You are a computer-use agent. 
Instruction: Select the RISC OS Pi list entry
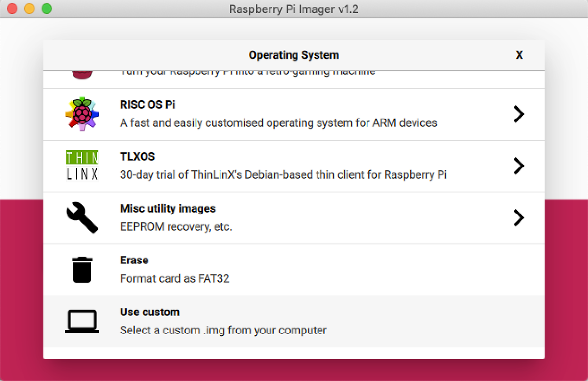point(294,114)
